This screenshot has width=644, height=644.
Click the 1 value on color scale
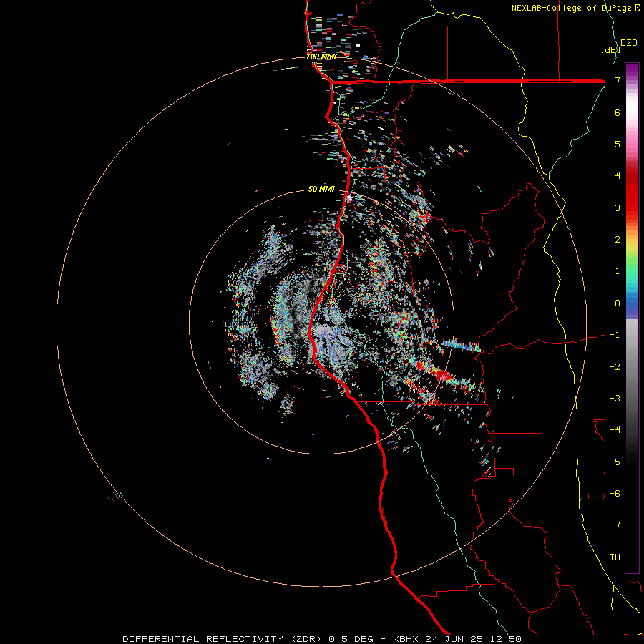618,271
